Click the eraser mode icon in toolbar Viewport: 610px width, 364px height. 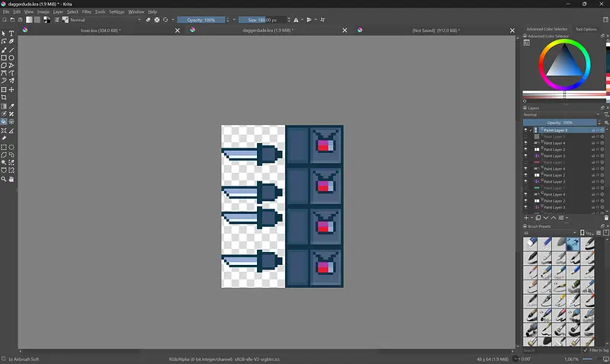coord(149,20)
